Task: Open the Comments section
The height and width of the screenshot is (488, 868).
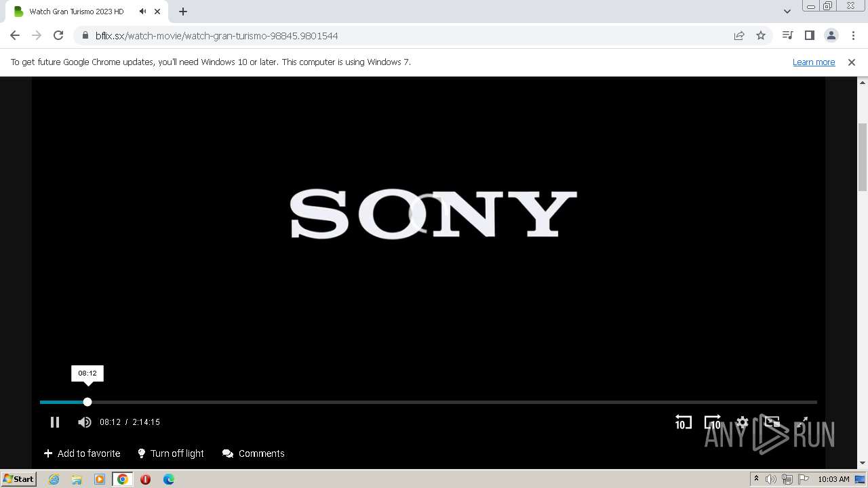Action: [254, 453]
